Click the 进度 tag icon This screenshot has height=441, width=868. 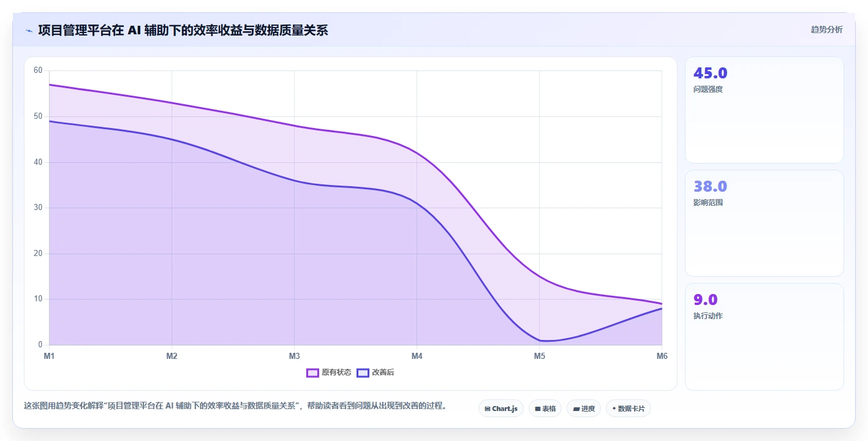[x=576, y=409]
